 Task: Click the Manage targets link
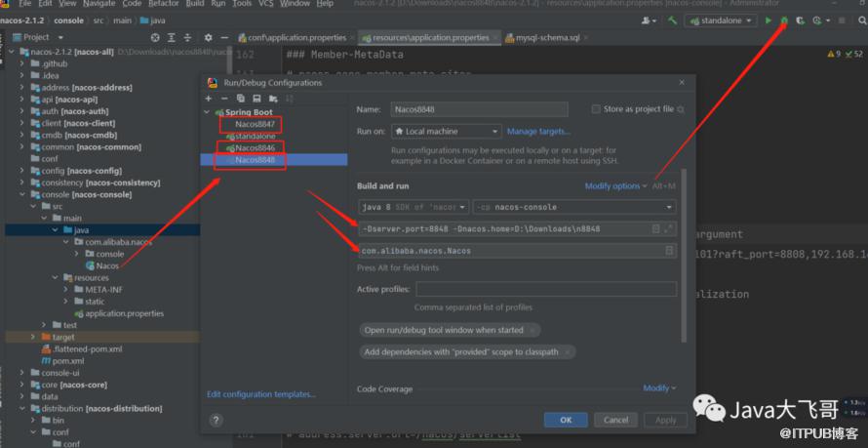click(538, 131)
